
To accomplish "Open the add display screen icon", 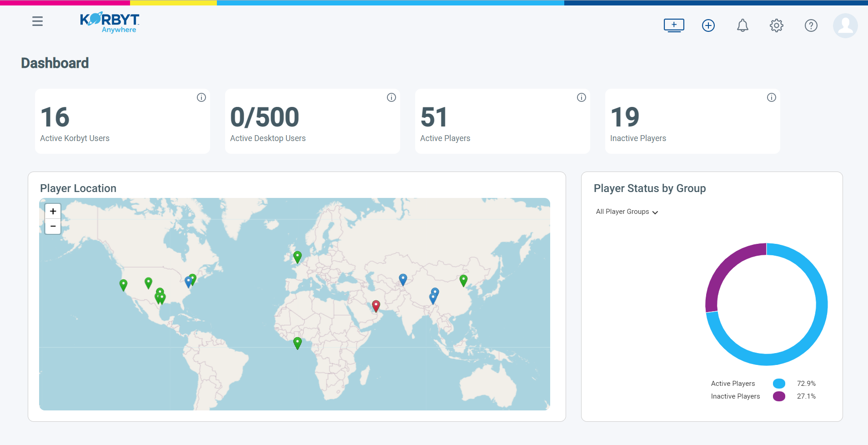I will [x=673, y=25].
